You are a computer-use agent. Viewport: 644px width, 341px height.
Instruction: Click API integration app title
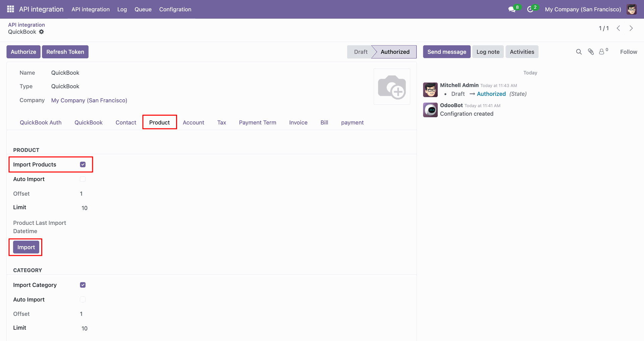click(41, 9)
